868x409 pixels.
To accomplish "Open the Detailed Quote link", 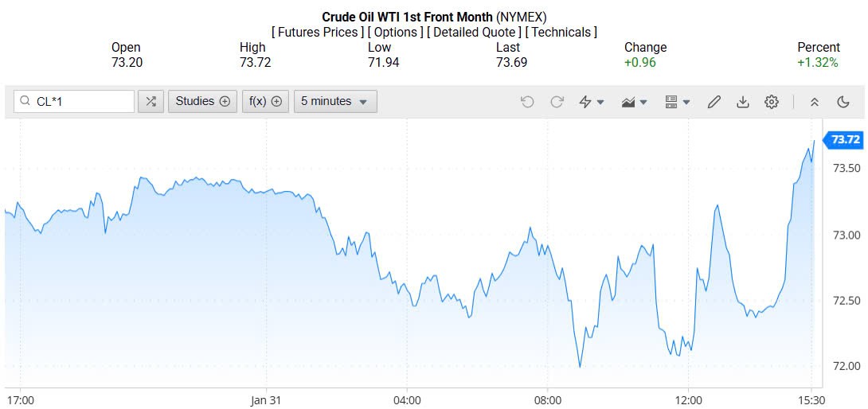I will coord(475,32).
